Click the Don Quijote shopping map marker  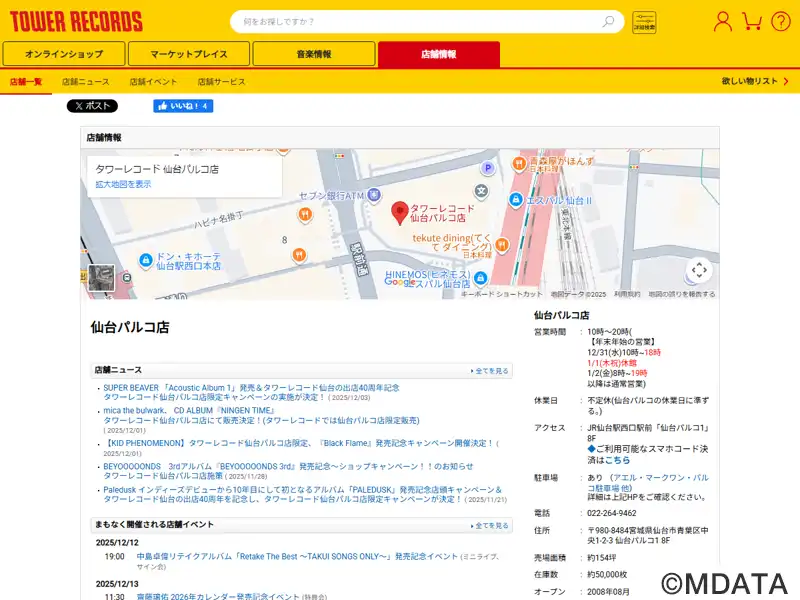pyautogui.click(x=146, y=260)
